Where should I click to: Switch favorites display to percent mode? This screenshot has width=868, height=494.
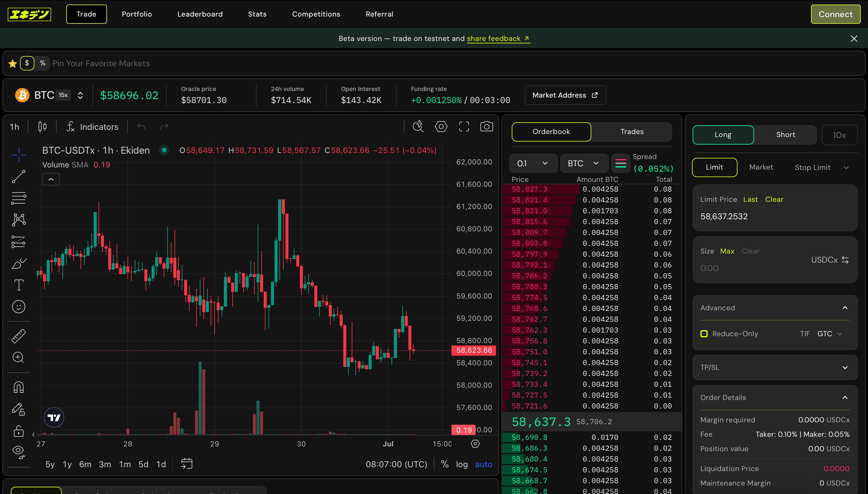pos(42,63)
